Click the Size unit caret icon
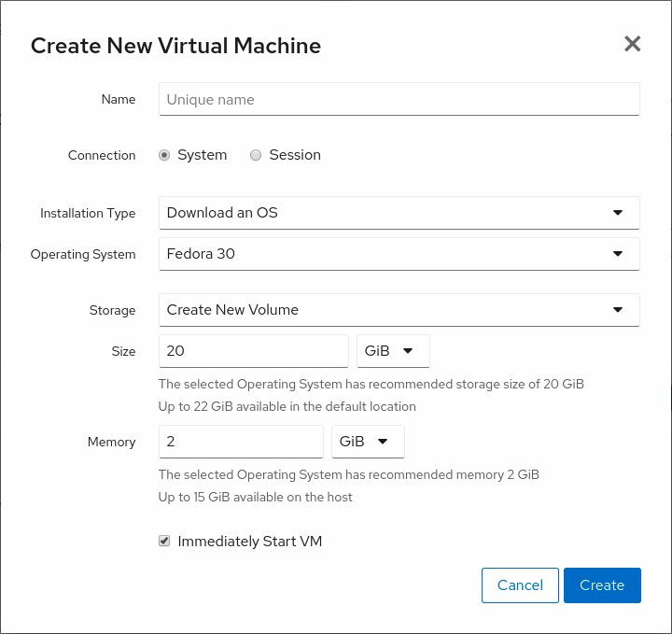The height and width of the screenshot is (634, 672). coord(408,352)
